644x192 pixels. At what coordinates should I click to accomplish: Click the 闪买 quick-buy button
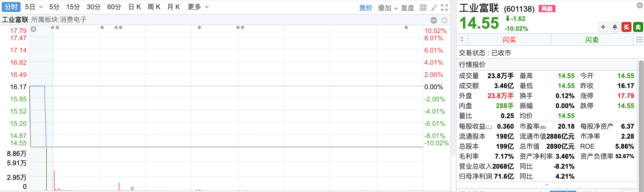[x=510, y=40]
